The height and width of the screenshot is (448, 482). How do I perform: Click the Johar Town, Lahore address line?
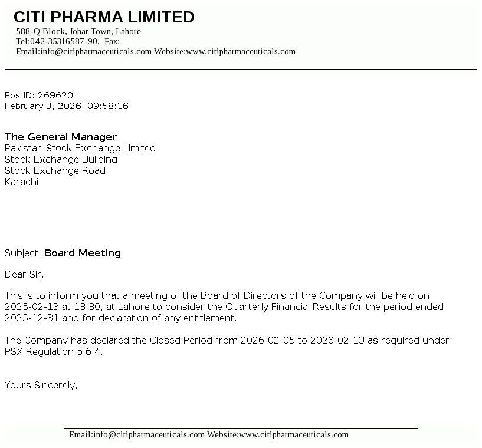tap(78, 31)
